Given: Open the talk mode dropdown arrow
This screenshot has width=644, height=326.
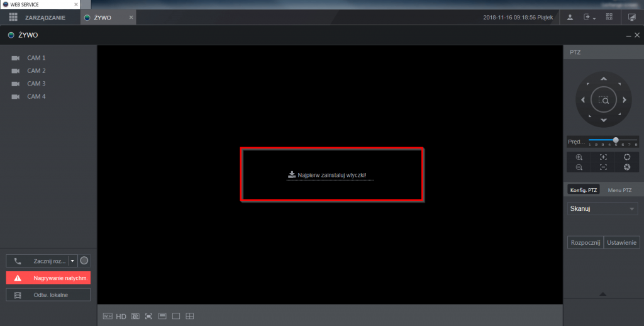Looking at the screenshot, I should coord(73,261).
